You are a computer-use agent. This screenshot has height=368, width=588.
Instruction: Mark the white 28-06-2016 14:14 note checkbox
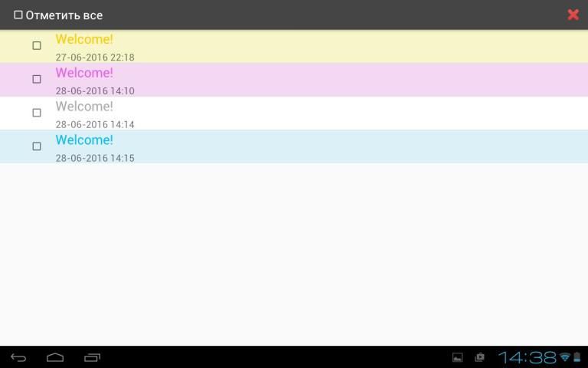(x=37, y=113)
